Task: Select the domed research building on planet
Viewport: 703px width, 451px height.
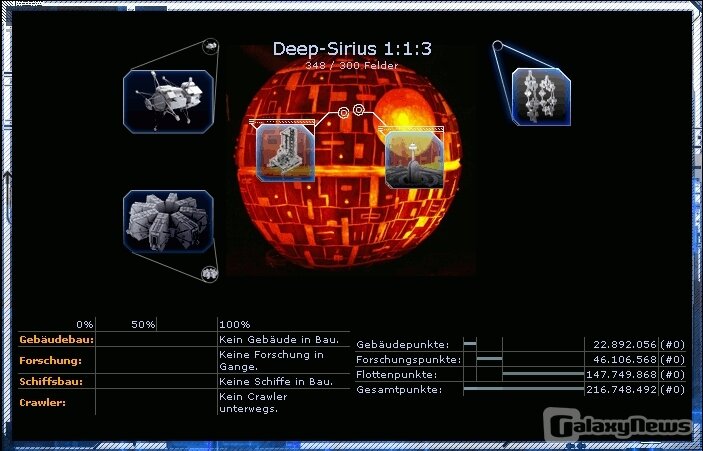Action: 414,160
